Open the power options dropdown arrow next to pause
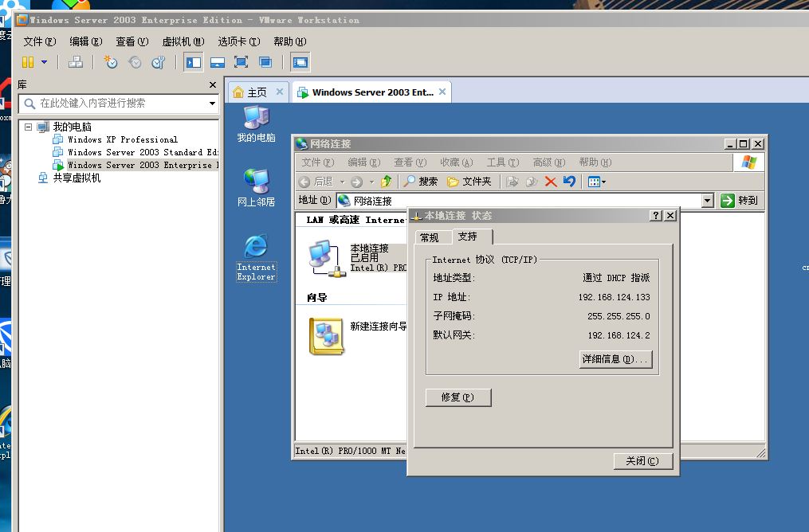The height and width of the screenshot is (532, 809). point(45,62)
